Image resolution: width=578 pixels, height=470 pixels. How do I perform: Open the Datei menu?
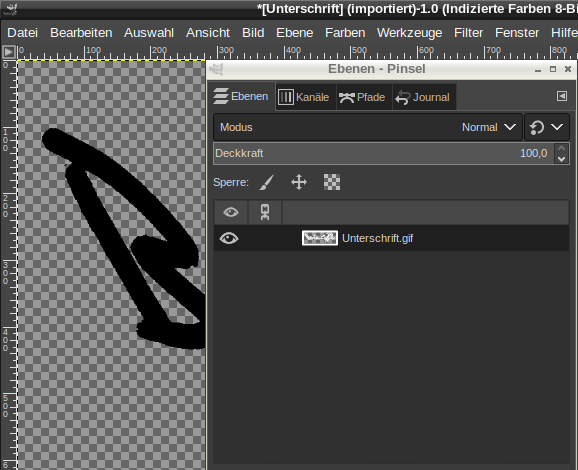coord(22,33)
